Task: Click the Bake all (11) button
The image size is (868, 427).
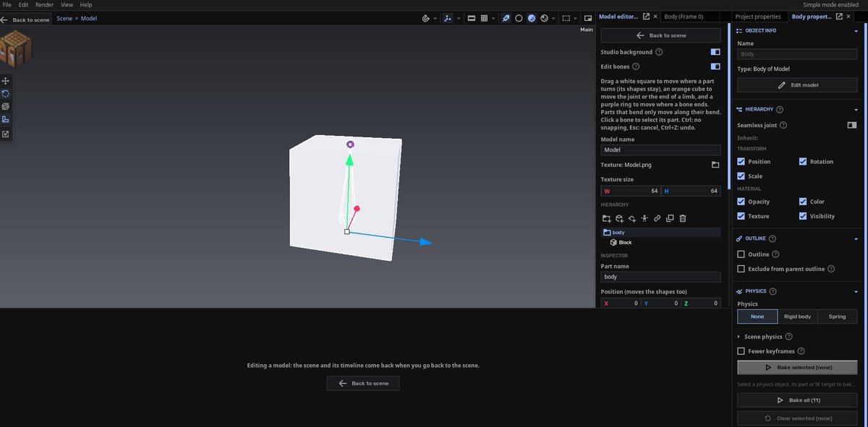Action: point(797,400)
